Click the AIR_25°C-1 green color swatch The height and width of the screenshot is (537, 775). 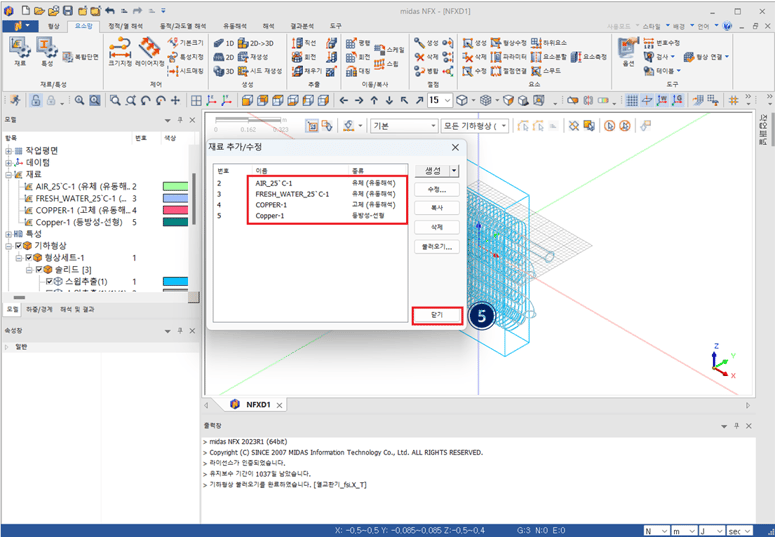click(x=175, y=186)
